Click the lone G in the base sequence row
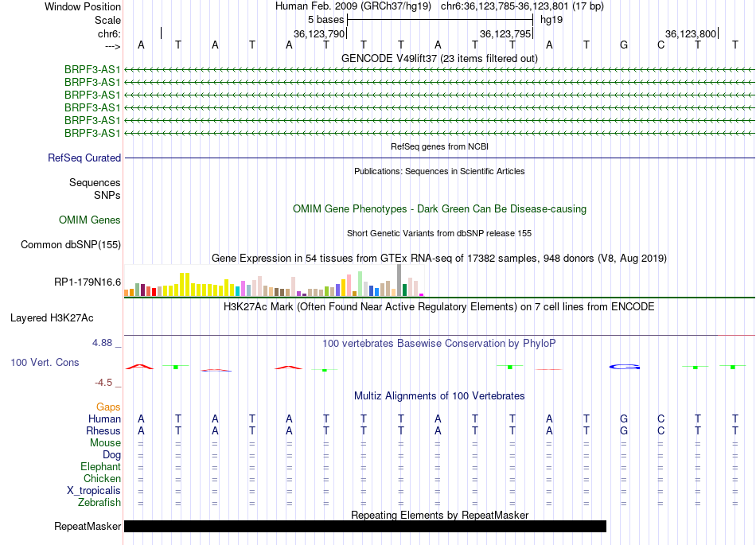The height and width of the screenshot is (545, 756). pos(624,45)
